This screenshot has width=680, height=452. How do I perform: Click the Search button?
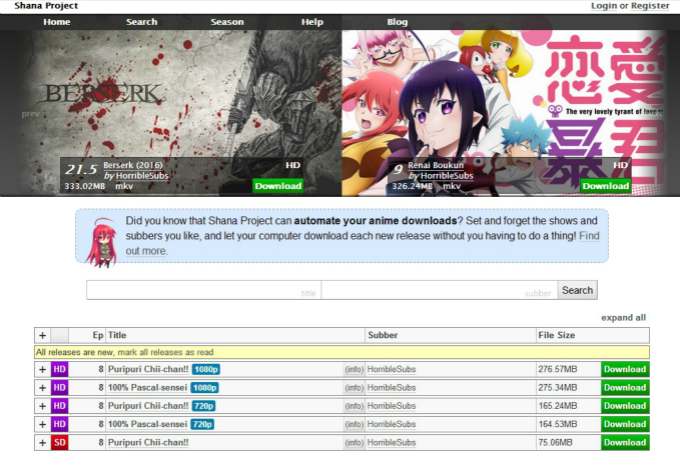(x=577, y=290)
